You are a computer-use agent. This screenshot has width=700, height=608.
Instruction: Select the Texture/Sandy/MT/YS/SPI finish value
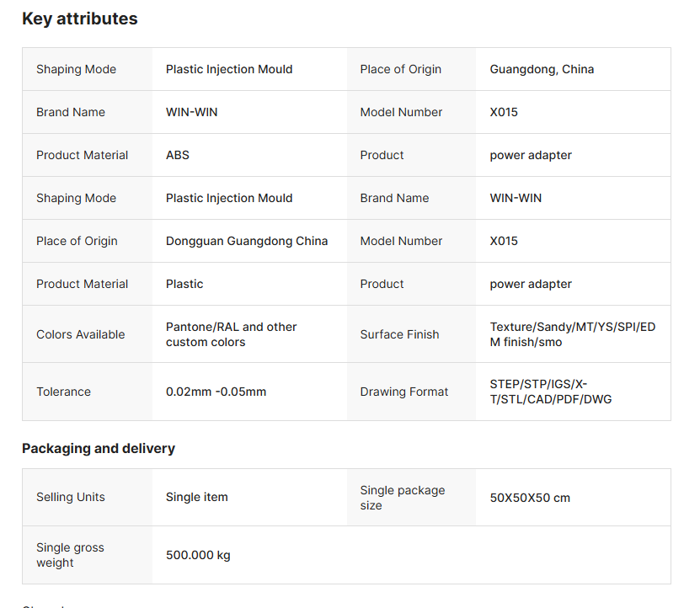572,334
